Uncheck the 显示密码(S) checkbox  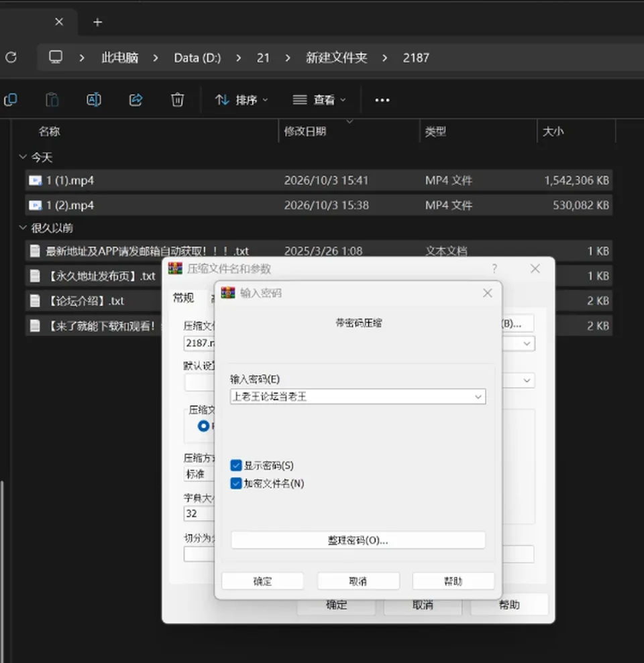tap(236, 465)
